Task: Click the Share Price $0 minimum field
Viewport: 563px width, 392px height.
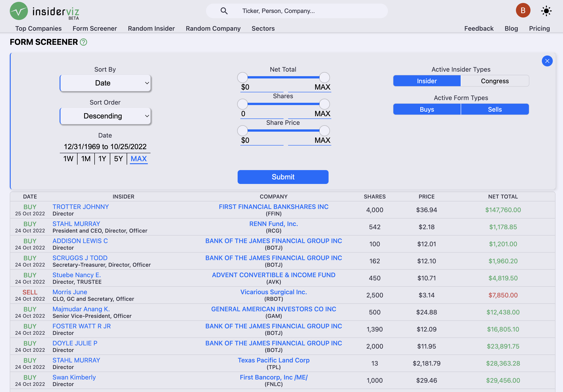Action: pyautogui.click(x=262, y=141)
